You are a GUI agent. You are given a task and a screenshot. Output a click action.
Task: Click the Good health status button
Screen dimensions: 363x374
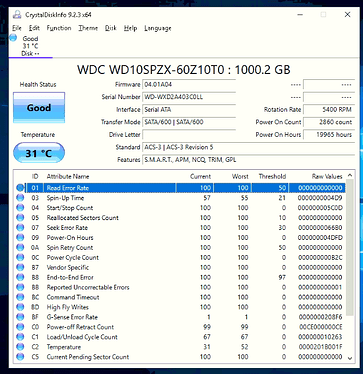pyautogui.click(x=39, y=108)
